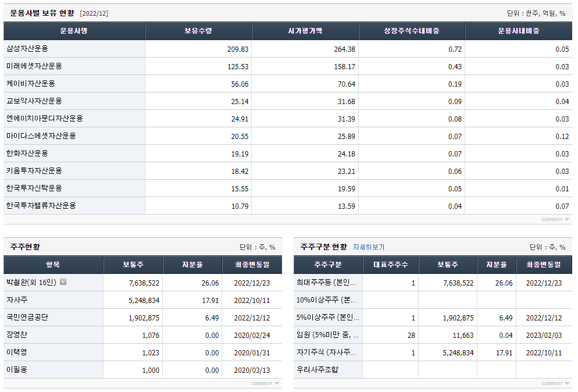
Task: Select 국민연금공단 shareholder row
Action: (27, 317)
